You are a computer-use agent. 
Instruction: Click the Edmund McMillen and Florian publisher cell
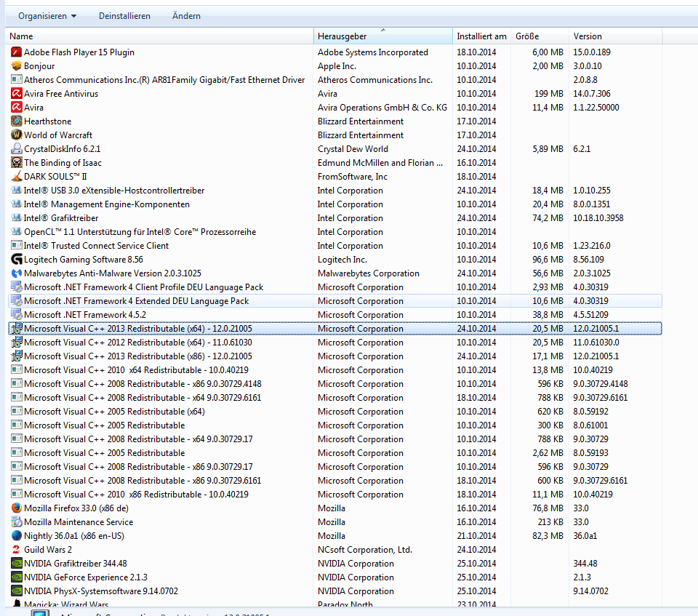380,163
